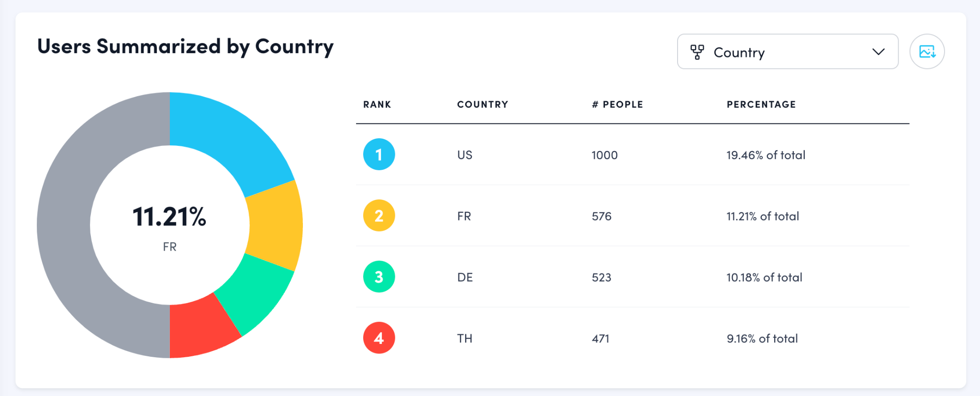Click the TH row 9.16% of total
This screenshot has width=980, height=396.
pos(762,339)
